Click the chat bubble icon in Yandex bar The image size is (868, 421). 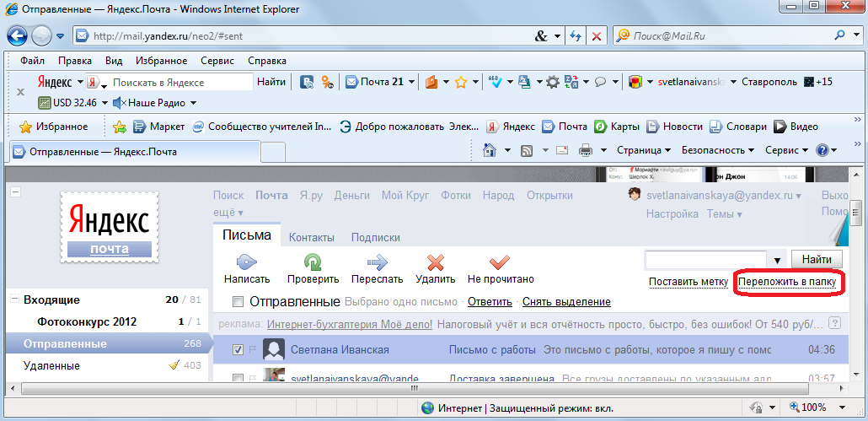[600, 83]
